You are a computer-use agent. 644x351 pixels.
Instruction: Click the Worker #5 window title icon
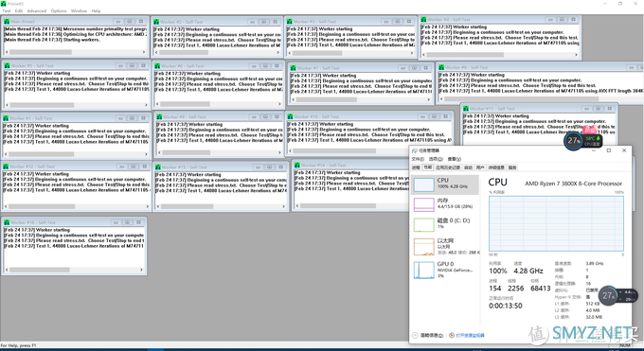pyautogui.click(x=7, y=65)
